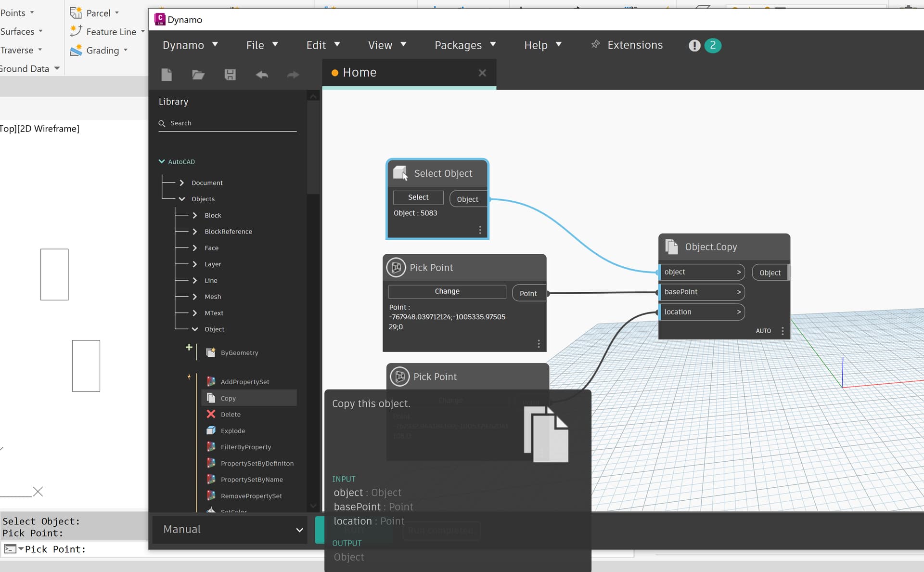Click the Undo arrow icon
Screen dimensions: 924x572
(262, 75)
